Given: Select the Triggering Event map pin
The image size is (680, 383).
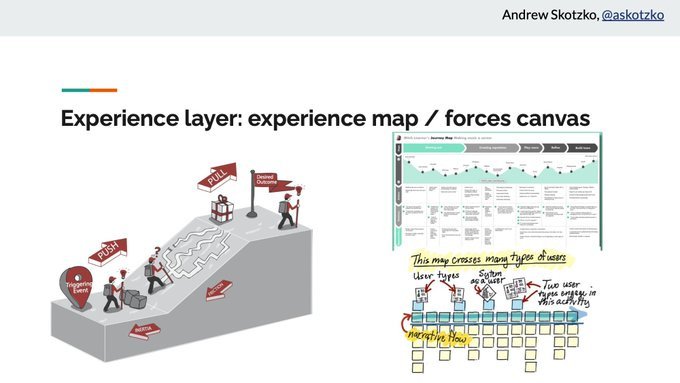Looking at the screenshot, I should click(x=77, y=287).
